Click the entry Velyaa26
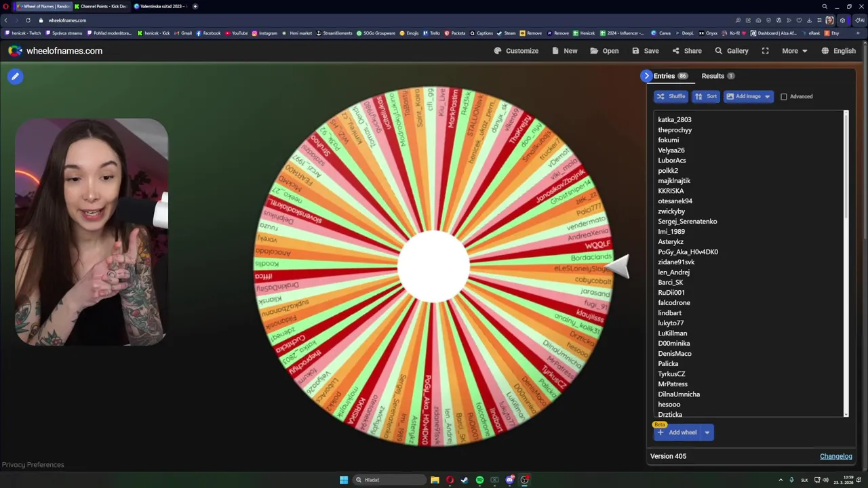868x488 pixels. coord(671,150)
